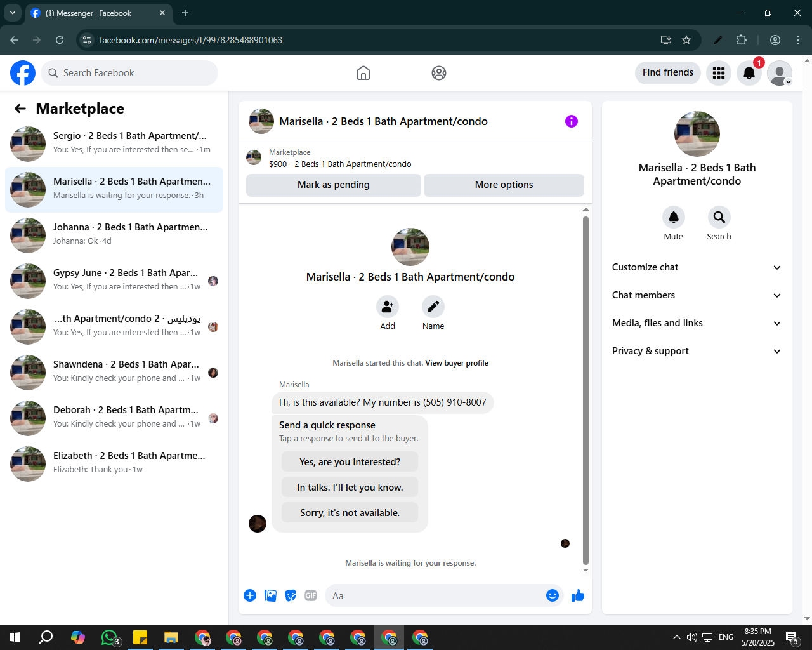Expand the Privacy & support section
Screen dimensions: 812x650
pyautogui.click(x=697, y=351)
